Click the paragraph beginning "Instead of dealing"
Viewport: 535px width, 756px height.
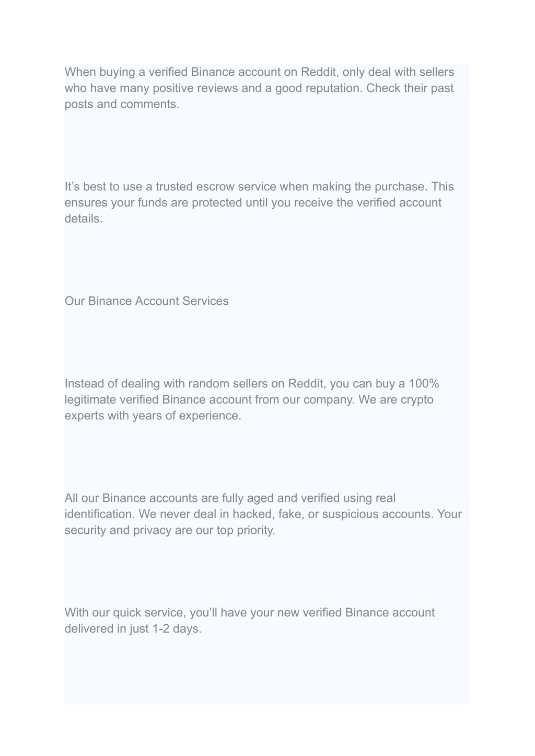point(252,399)
